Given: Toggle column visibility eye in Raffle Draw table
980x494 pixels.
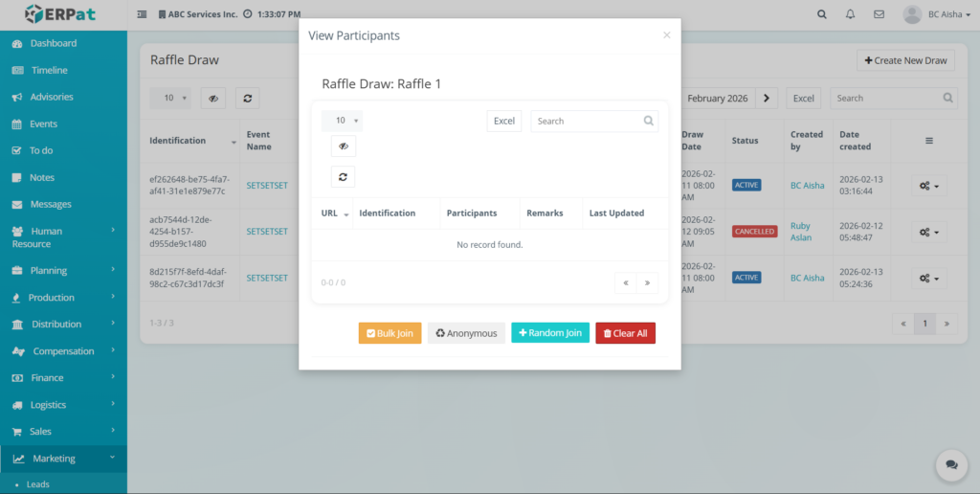Looking at the screenshot, I should click(212, 98).
